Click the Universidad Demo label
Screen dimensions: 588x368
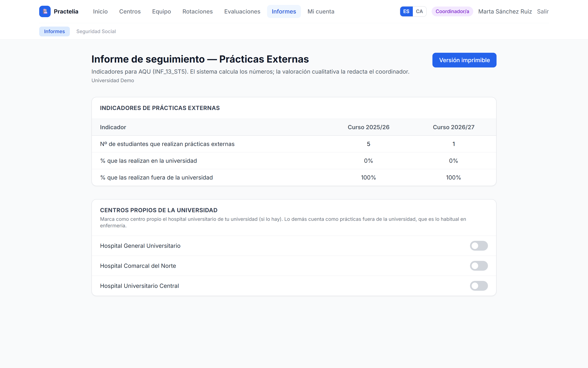pos(113,81)
